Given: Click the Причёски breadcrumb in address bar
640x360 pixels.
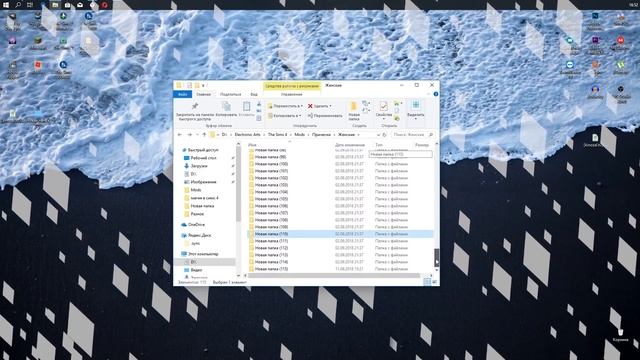Looking at the screenshot, I should tap(321, 135).
